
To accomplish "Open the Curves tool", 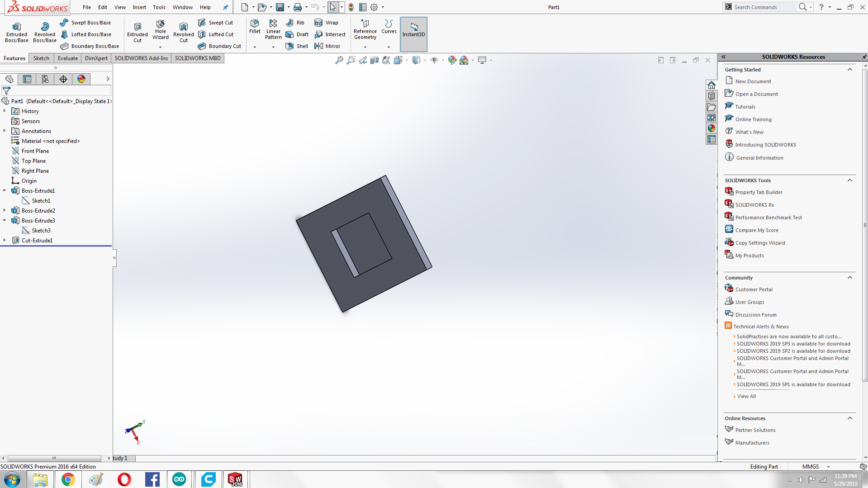I will point(389,27).
